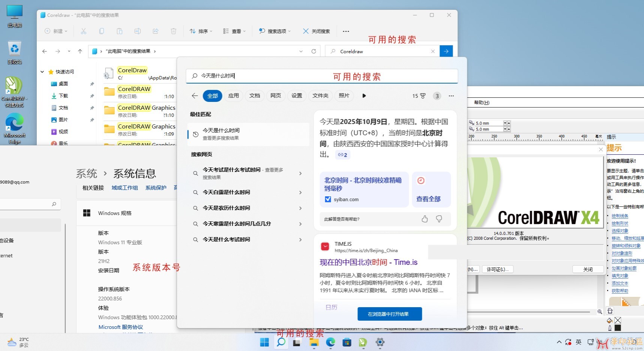This screenshot has height=351, width=644.
Task: Expand more search categories with the arrow
Action: click(363, 96)
